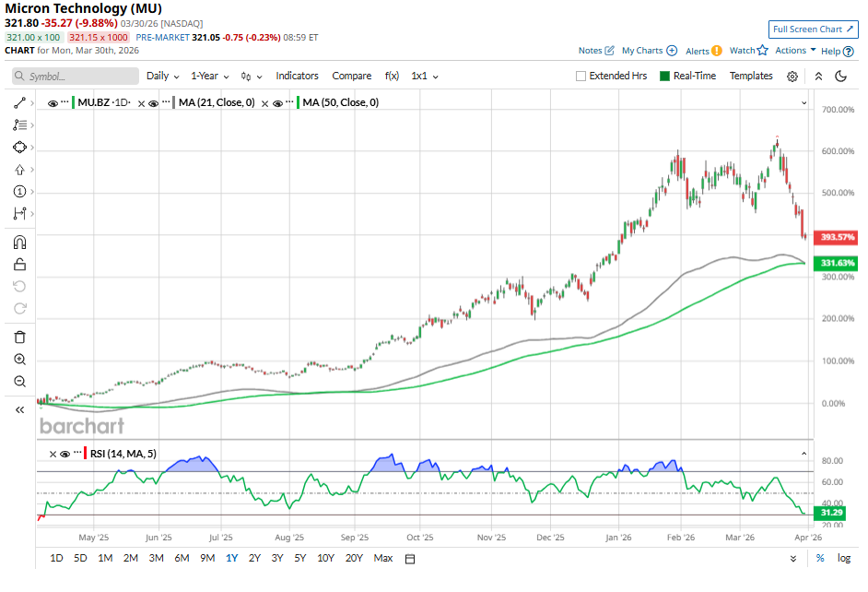
Task: Hide the RSI indicator with eye icon
Action: pos(65,454)
